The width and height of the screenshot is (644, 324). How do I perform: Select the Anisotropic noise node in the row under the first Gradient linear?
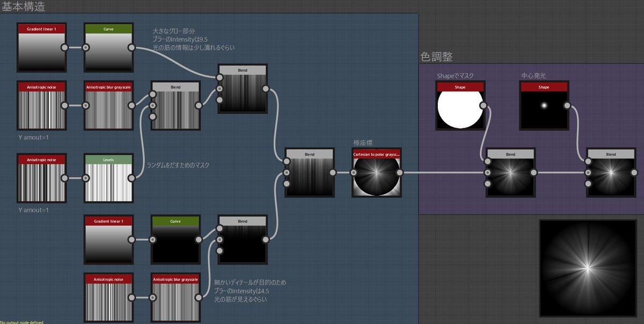42,105
